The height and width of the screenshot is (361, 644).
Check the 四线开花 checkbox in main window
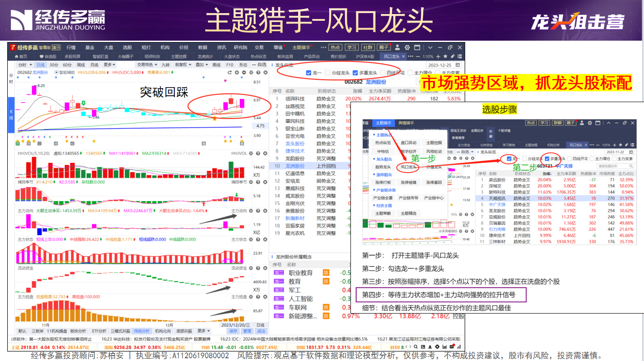383,73
